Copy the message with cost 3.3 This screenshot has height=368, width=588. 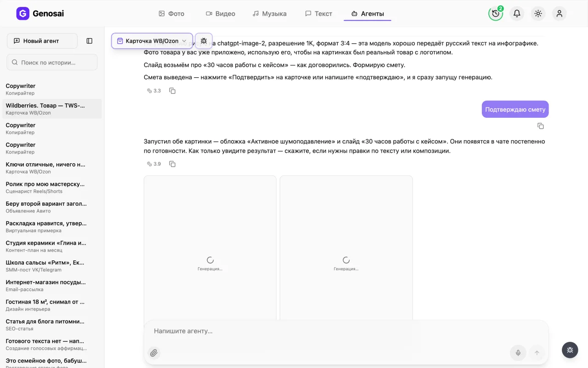pos(172,91)
